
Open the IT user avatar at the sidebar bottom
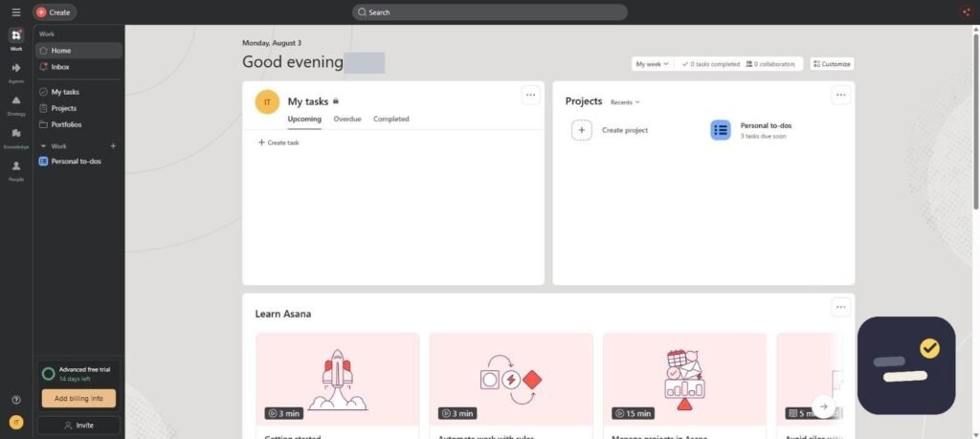point(16,423)
